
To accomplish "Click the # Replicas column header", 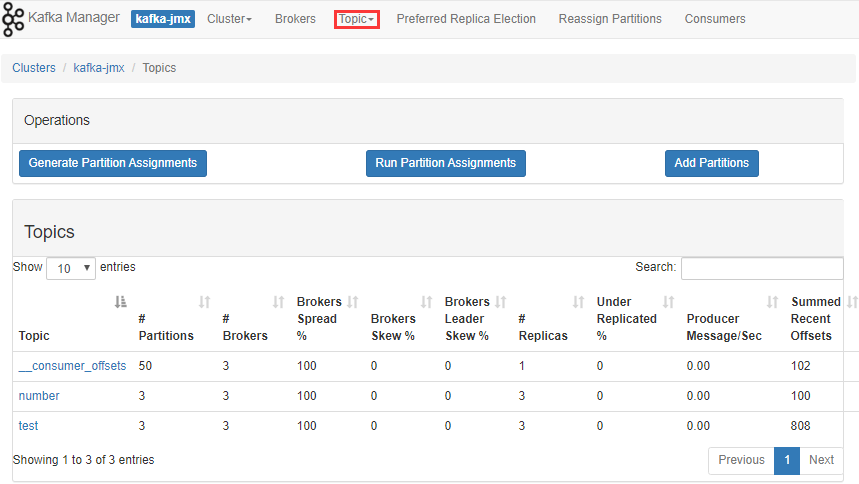I will [543, 327].
